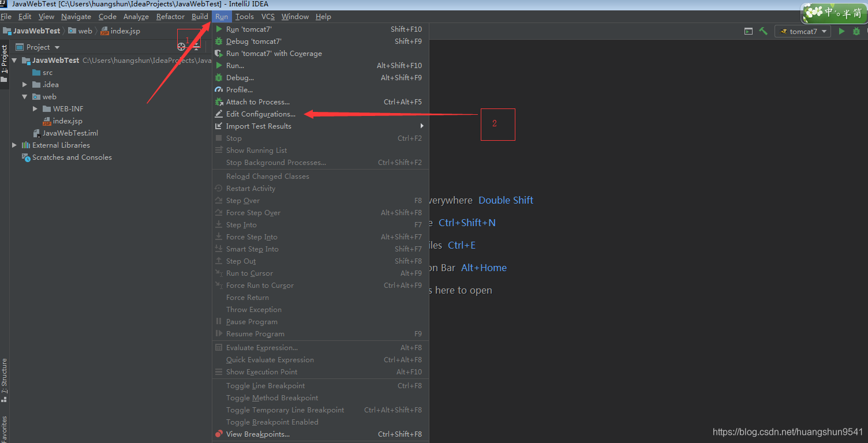Click the web breadcrumb in navigation bar
868x443 pixels.
80,31
